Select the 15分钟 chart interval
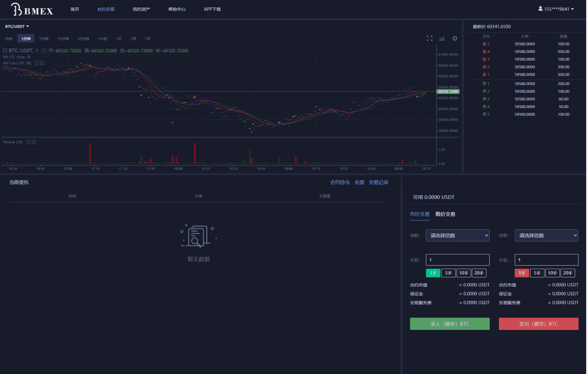This screenshot has height=374, width=588. pyautogui.click(x=63, y=39)
